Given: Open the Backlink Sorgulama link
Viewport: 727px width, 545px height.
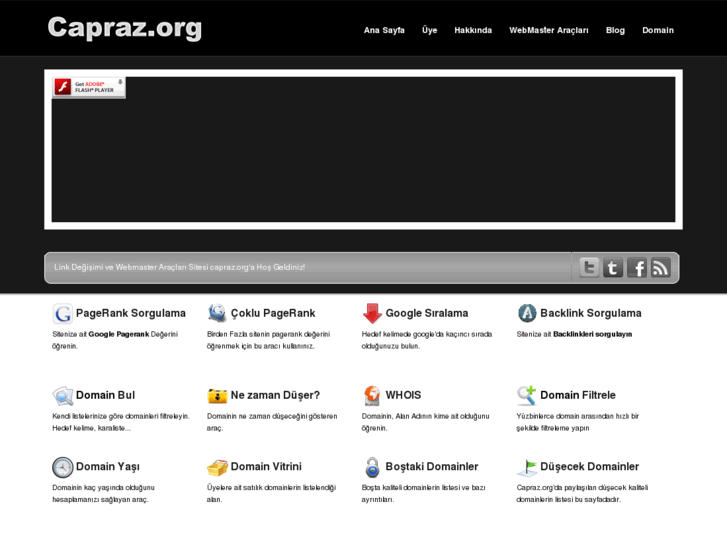Looking at the screenshot, I should coord(591,314).
